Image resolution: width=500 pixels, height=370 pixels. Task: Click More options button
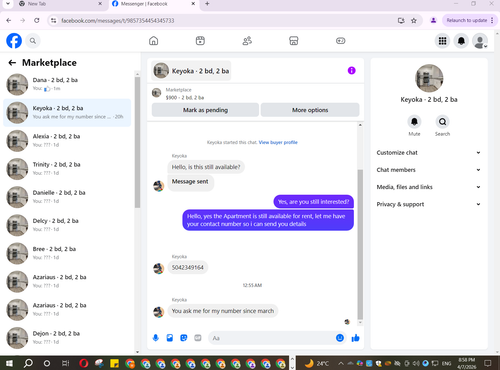point(310,110)
